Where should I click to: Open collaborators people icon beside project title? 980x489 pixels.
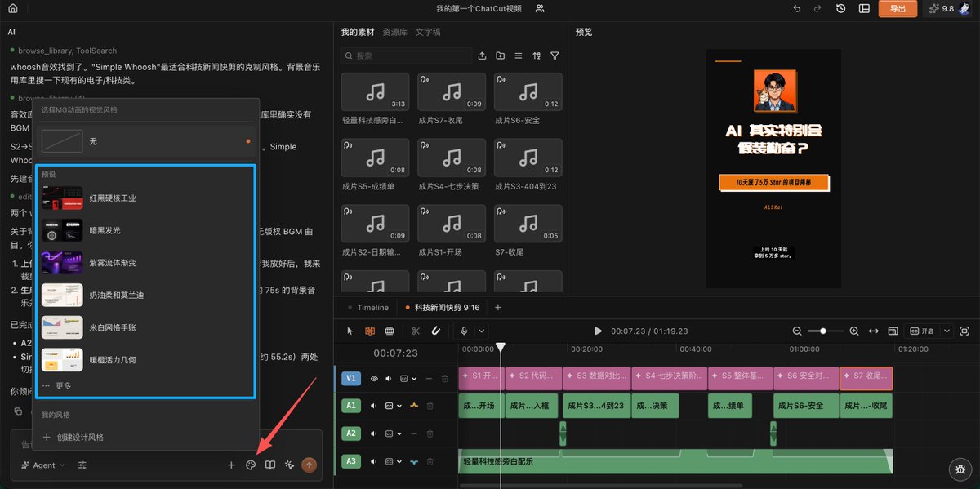[540, 8]
